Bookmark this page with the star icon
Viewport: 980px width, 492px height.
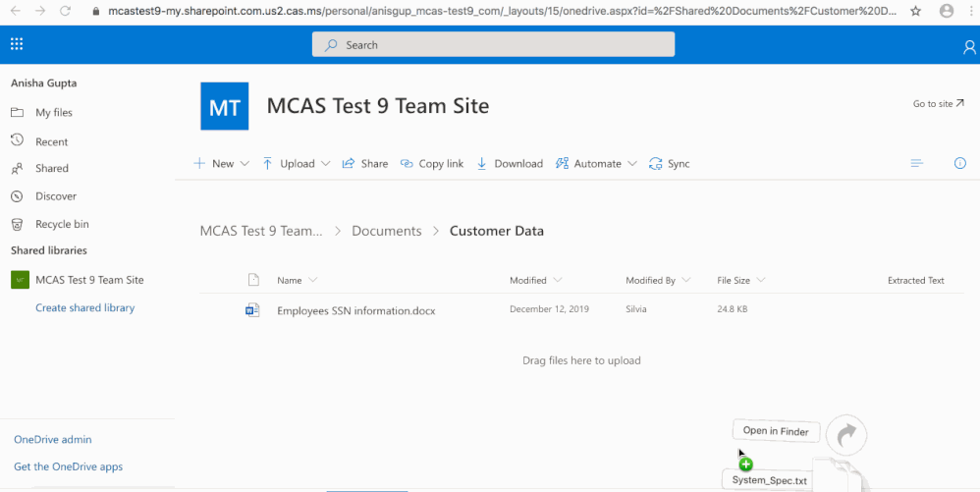916,11
